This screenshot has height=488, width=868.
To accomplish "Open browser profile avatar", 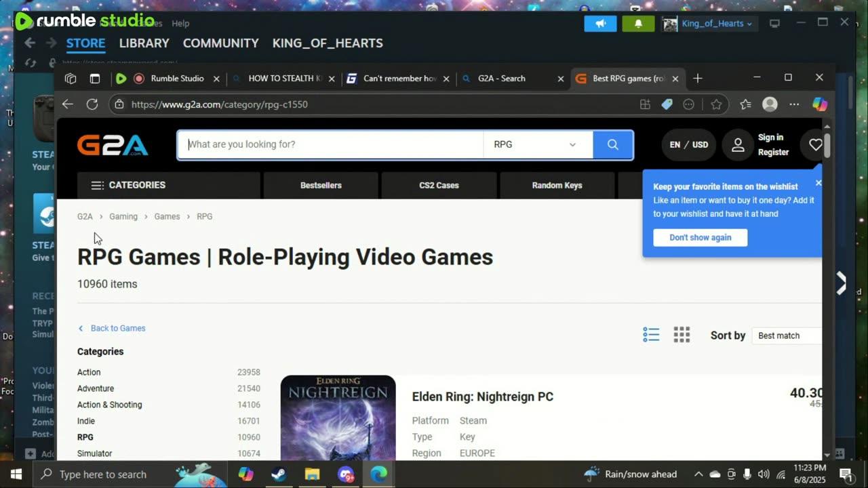I will [770, 104].
